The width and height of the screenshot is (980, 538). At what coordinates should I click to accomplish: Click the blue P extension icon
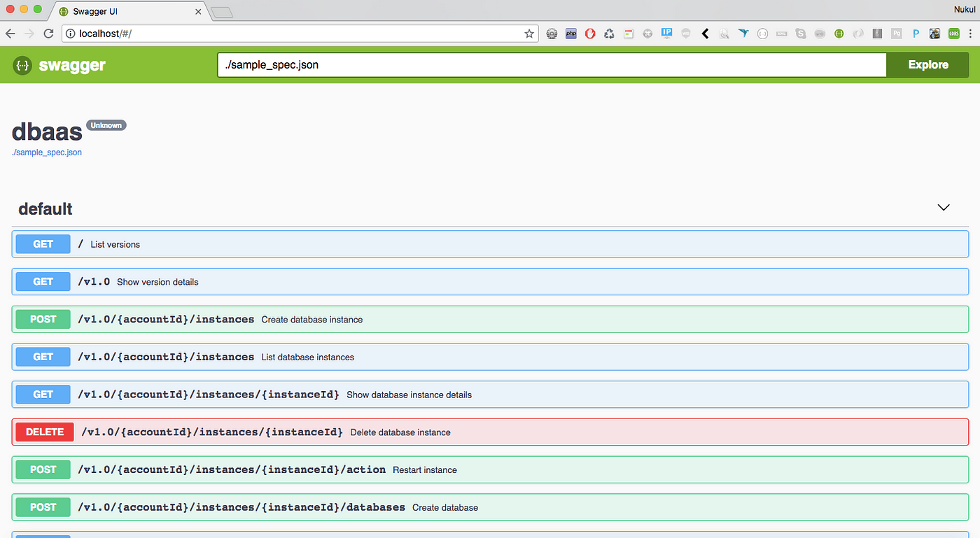[916, 34]
